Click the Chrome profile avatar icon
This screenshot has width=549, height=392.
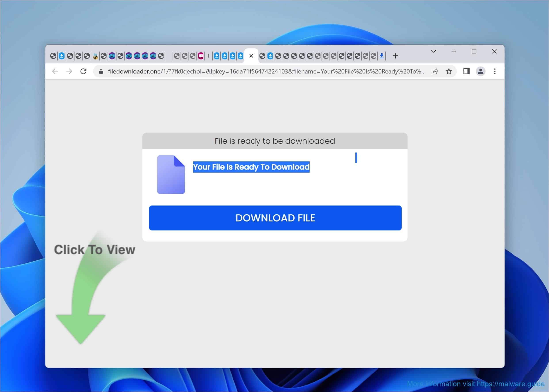(x=481, y=72)
